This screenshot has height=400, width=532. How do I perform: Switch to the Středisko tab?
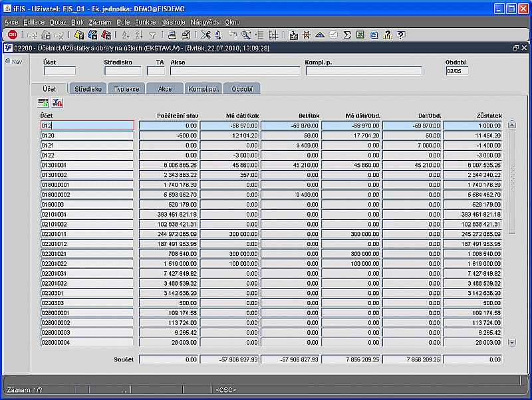pyautogui.click(x=88, y=88)
